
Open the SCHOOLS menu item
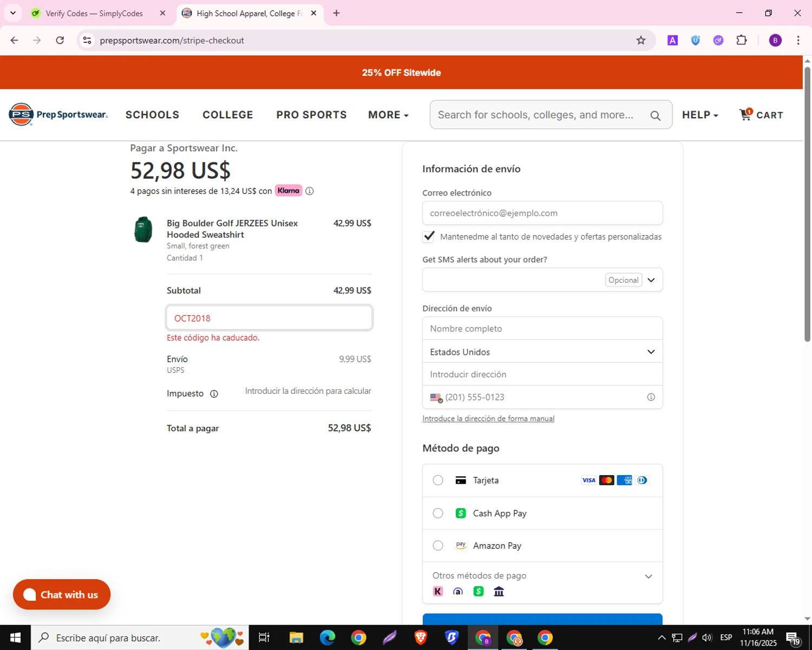[152, 115]
